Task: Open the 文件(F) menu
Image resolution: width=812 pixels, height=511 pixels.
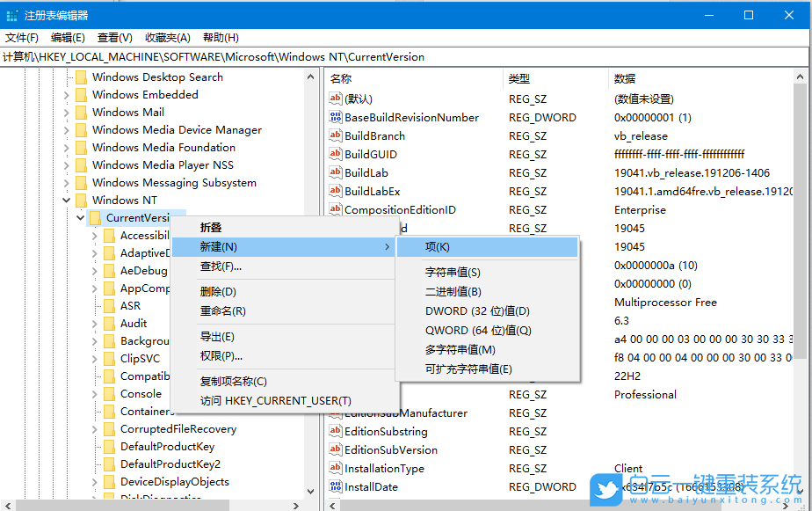Action: click(24, 37)
